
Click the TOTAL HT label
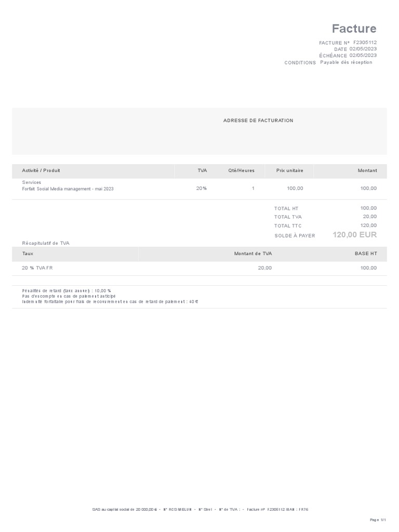[x=286, y=208]
